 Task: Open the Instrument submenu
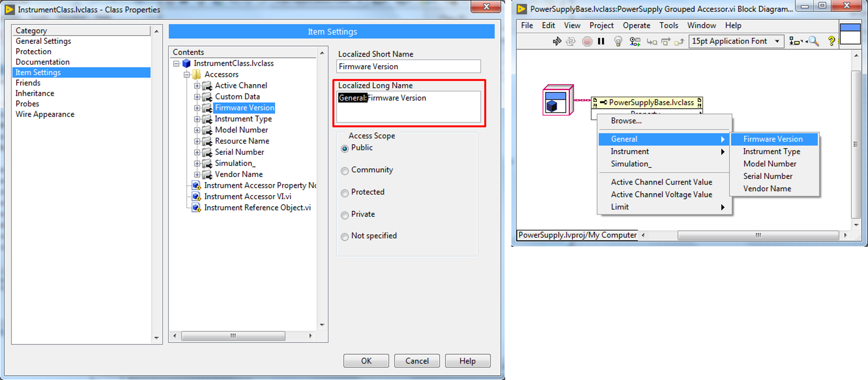point(665,151)
